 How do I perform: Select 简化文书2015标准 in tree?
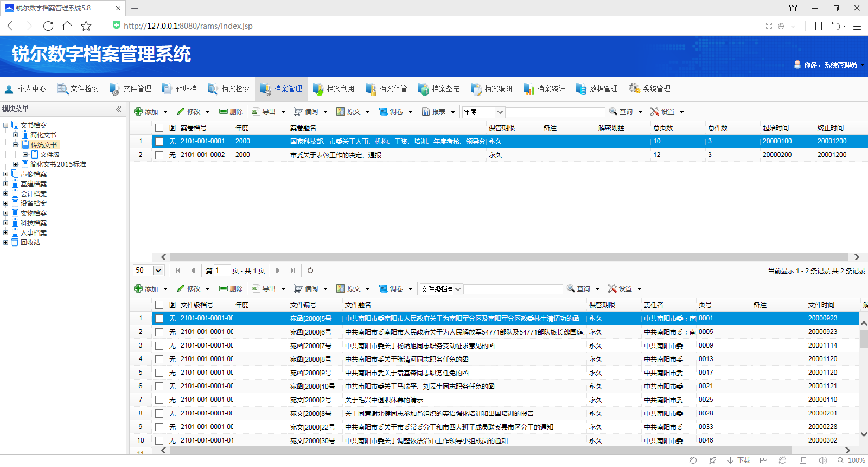(58, 165)
